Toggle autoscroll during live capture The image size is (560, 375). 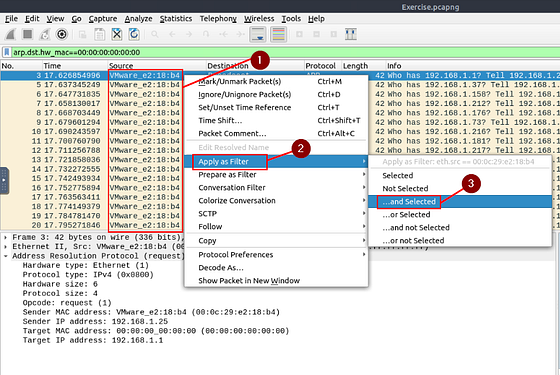point(258,34)
